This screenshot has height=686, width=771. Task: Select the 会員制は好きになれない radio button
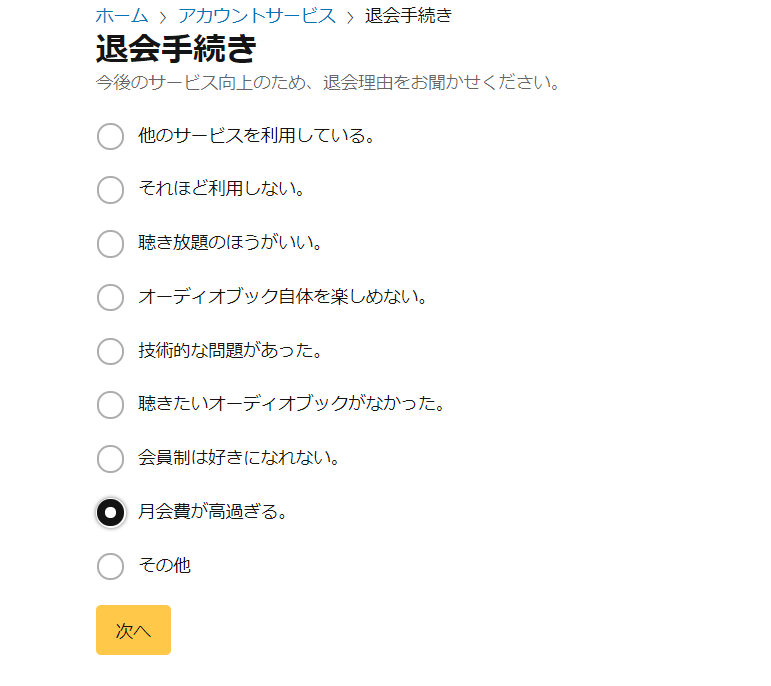(110, 459)
